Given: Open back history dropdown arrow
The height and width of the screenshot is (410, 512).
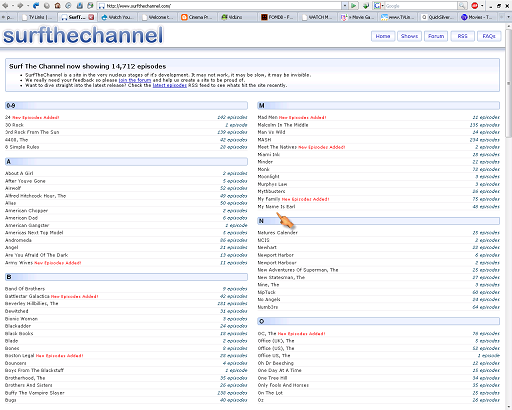Looking at the screenshot, I should pyautogui.click(x=13, y=6).
